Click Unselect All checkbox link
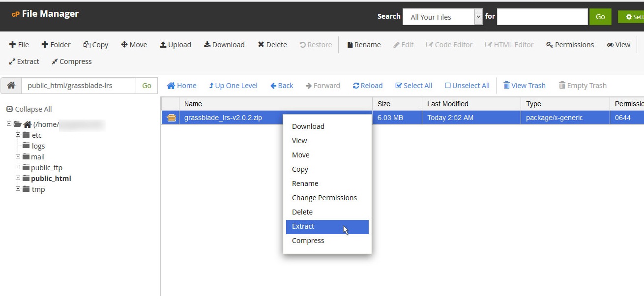This screenshot has width=644, height=305. (467, 86)
